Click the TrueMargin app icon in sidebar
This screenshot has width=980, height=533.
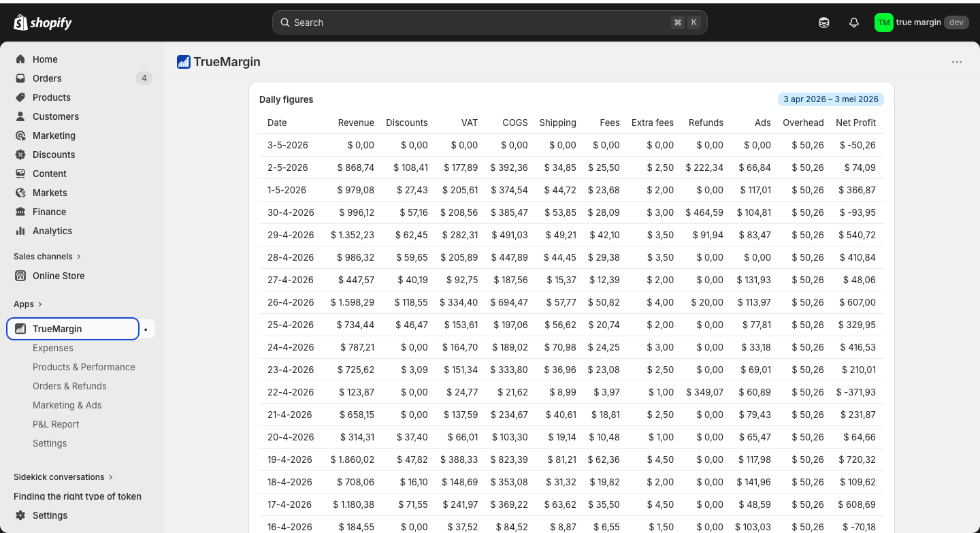[x=20, y=329]
